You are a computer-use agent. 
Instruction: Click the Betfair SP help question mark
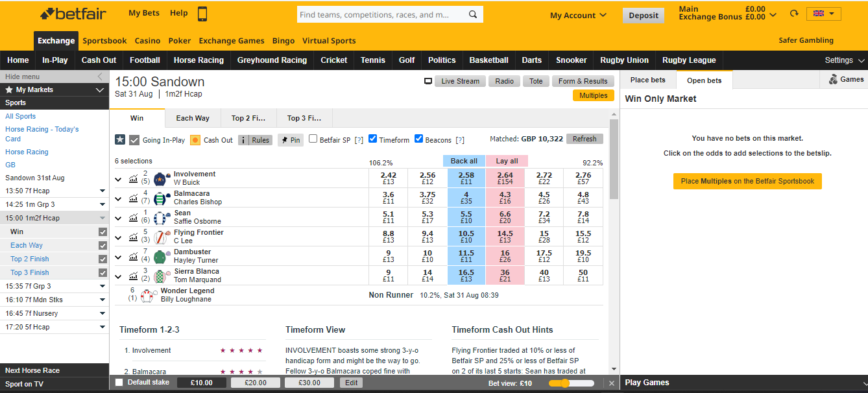pyautogui.click(x=359, y=140)
